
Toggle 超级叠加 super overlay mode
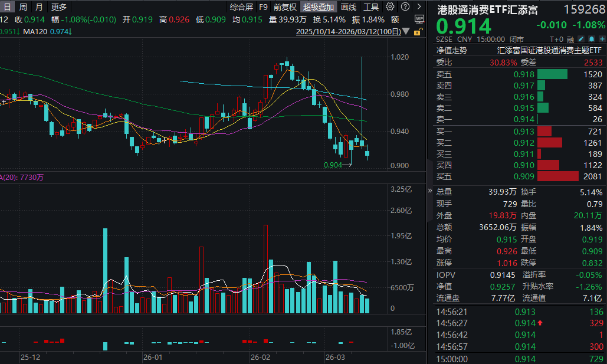pos(319,7)
